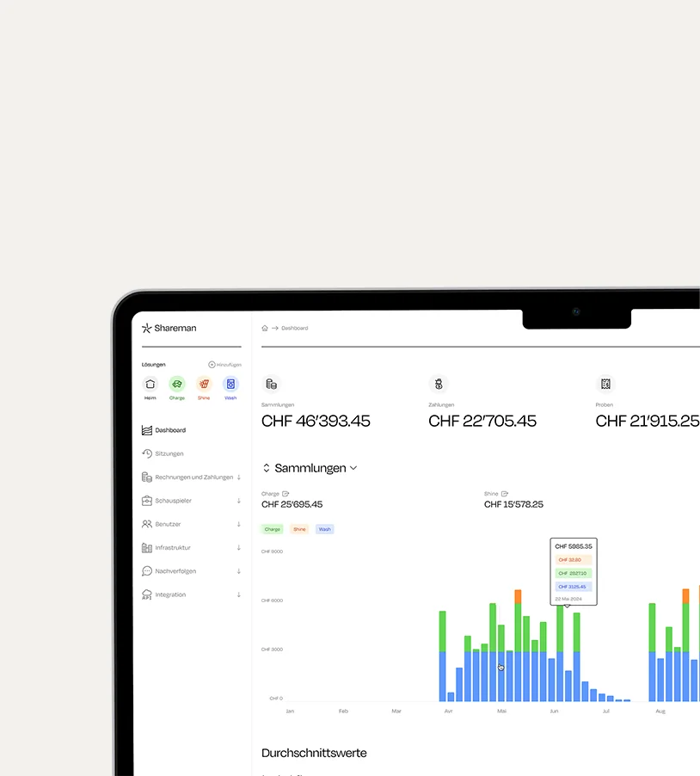Image resolution: width=700 pixels, height=776 pixels.
Task: Select the Wash solution icon
Action: pos(230,385)
